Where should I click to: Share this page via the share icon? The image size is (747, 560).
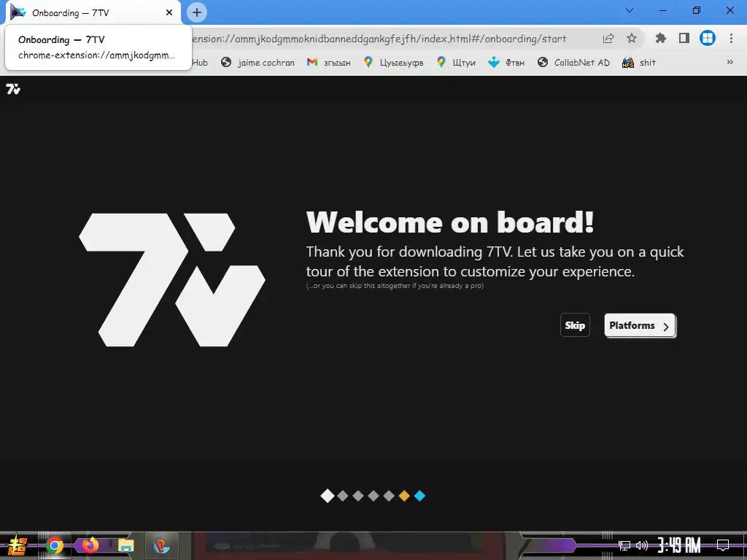coord(608,38)
